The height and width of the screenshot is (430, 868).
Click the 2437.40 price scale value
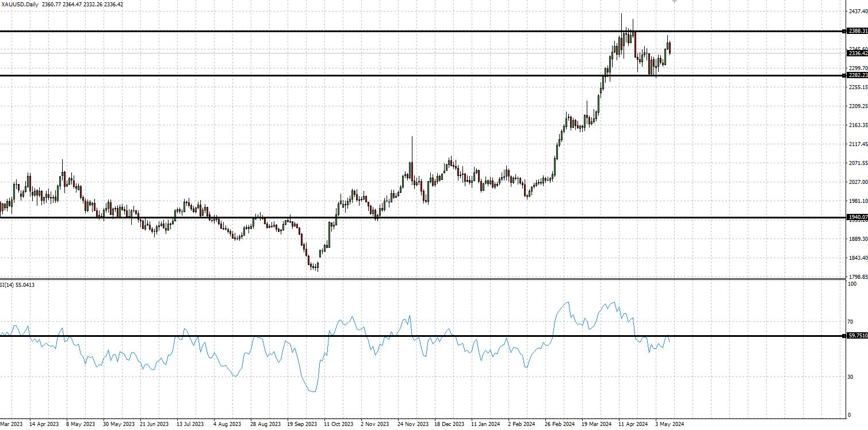click(x=857, y=11)
